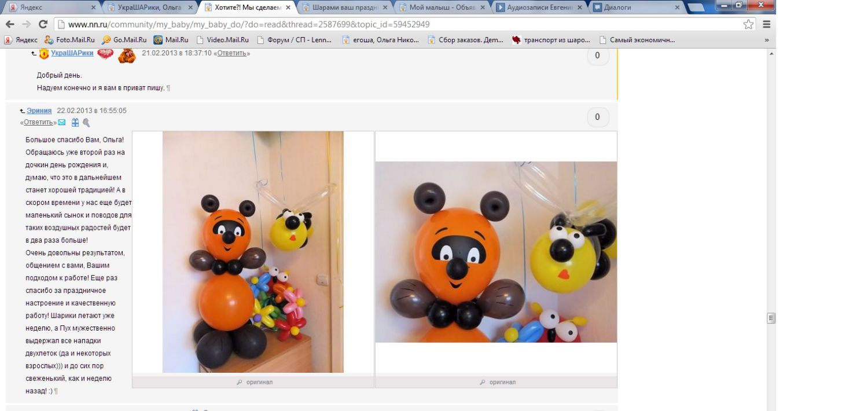
Task: Open the Эриния user profile link
Action: [39, 111]
